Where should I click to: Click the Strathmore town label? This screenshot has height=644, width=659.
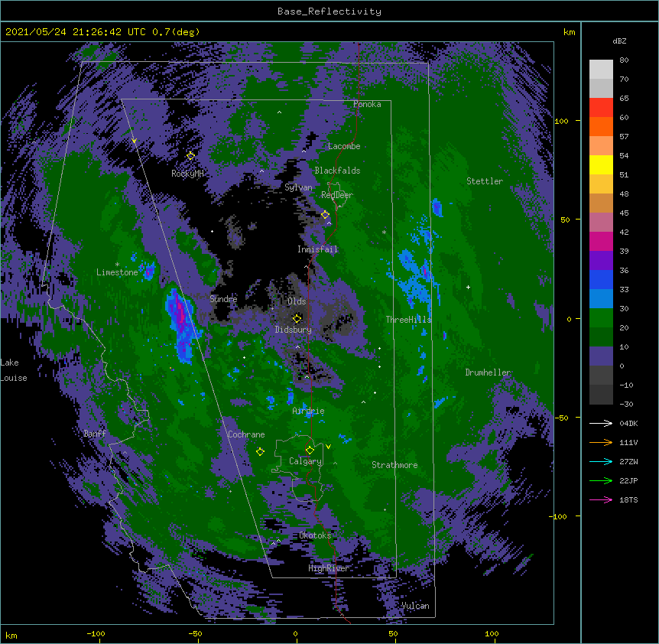[x=394, y=465]
